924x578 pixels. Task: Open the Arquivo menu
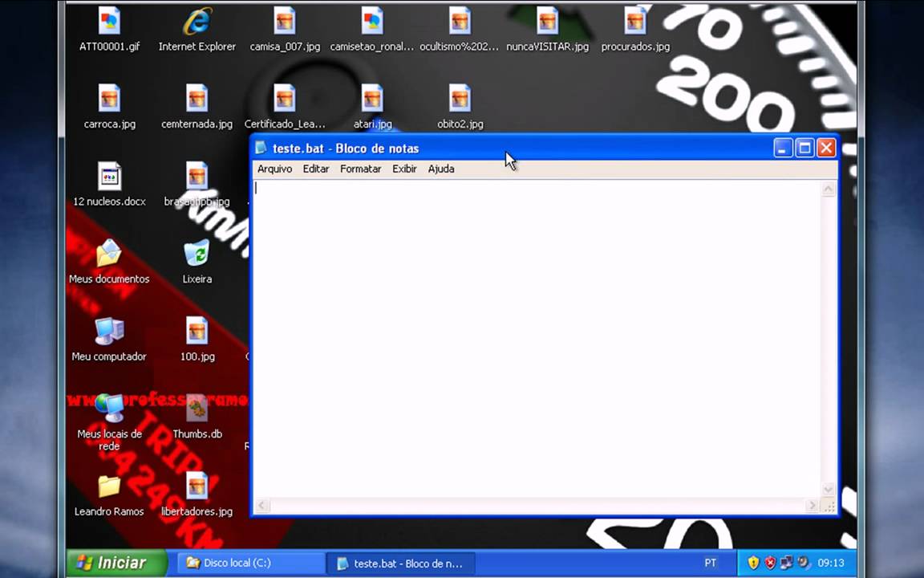pos(274,169)
